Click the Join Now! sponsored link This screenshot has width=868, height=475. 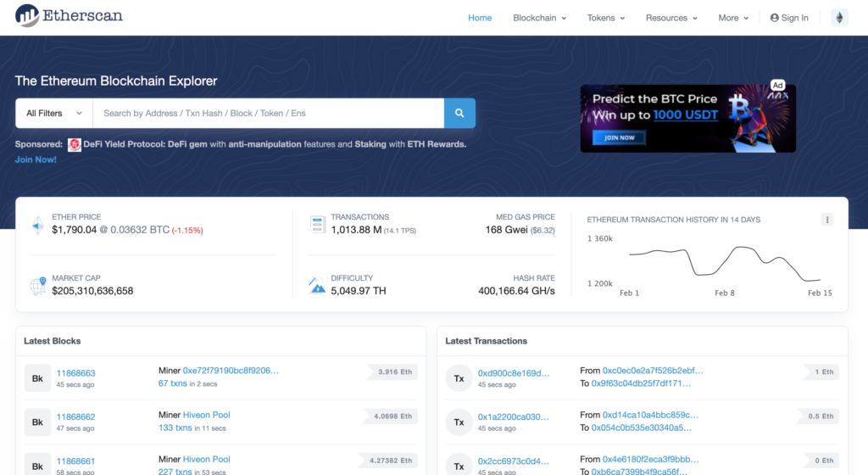[x=36, y=159]
